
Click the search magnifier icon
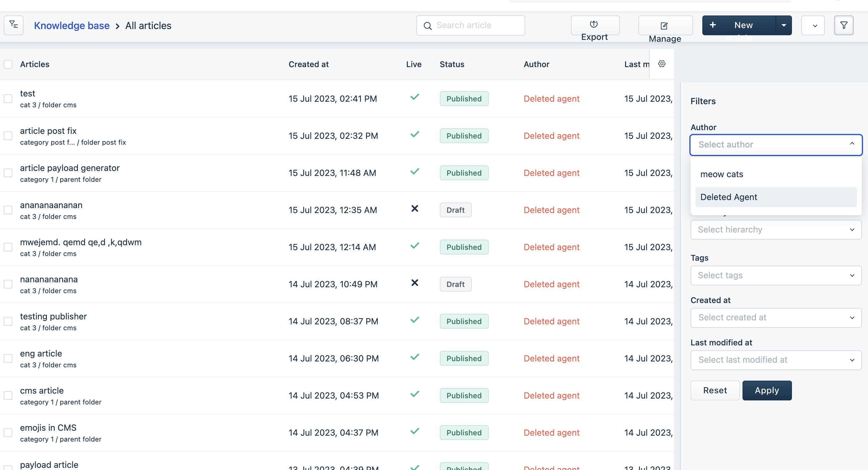(x=428, y=26)
